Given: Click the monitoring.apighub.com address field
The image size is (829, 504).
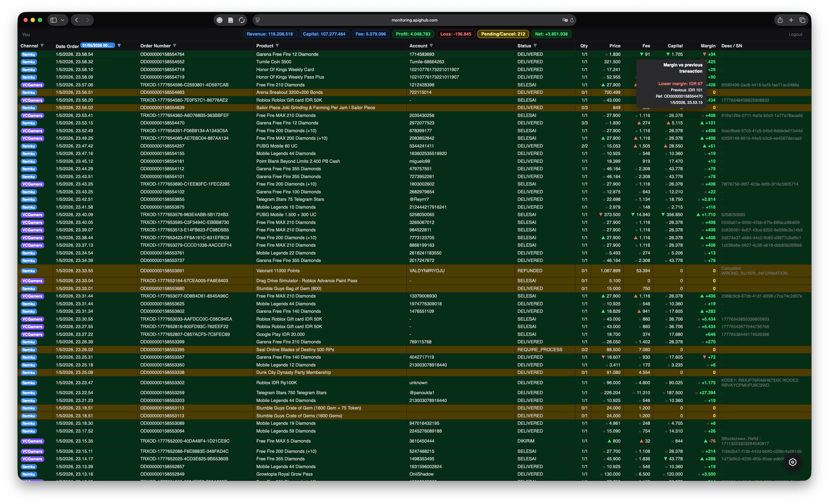Looking at the screenshot, I should tap(414, 20).
